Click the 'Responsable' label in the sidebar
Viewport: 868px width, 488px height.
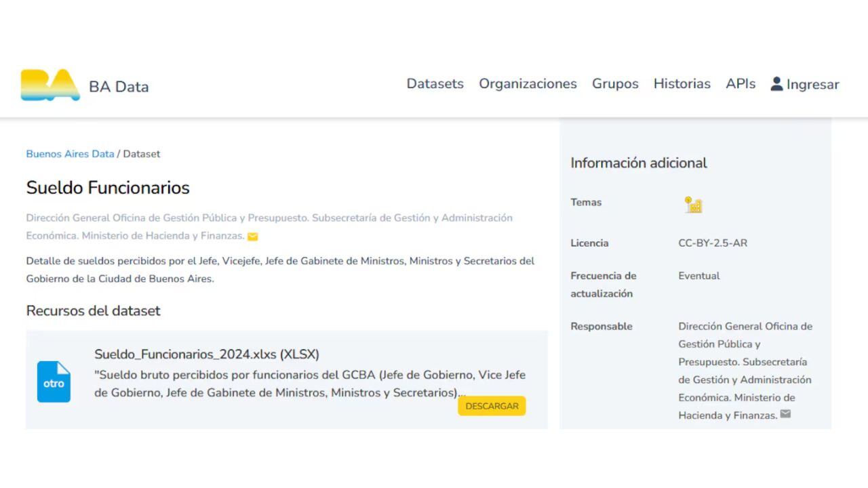[601, 327]
